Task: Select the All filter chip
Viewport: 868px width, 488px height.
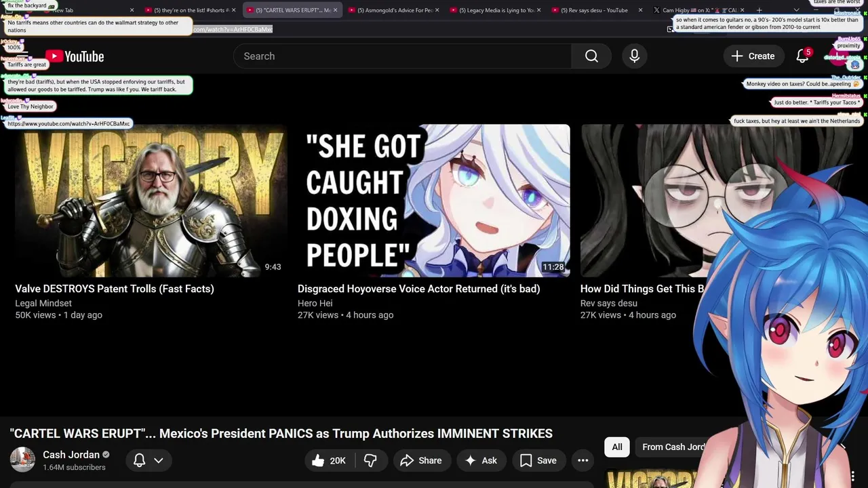Action: click(x=617, y=447)
